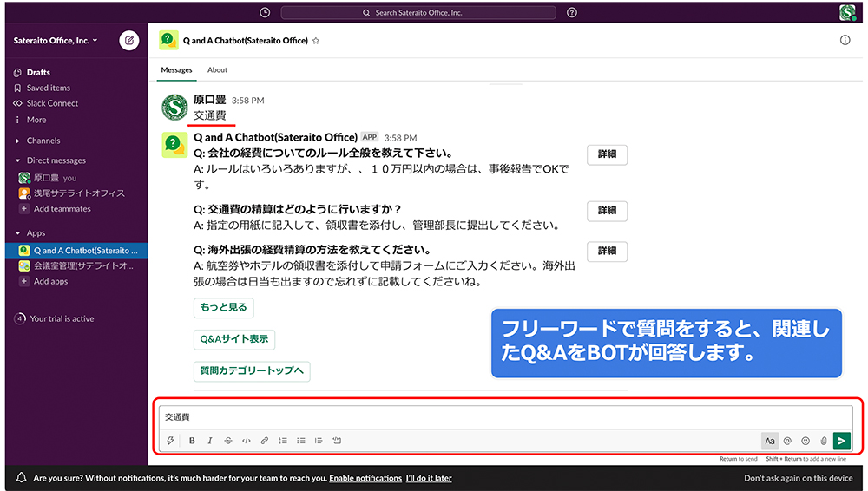868x491 pixels.
Task: Open Your trial is active notice
Action: click(62, 319)
